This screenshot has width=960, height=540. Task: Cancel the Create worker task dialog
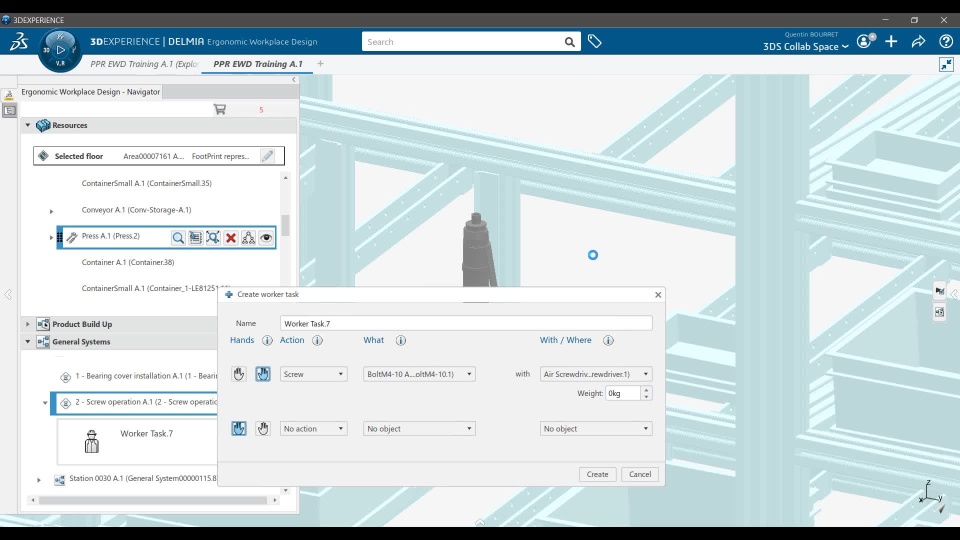coord(640,474)
